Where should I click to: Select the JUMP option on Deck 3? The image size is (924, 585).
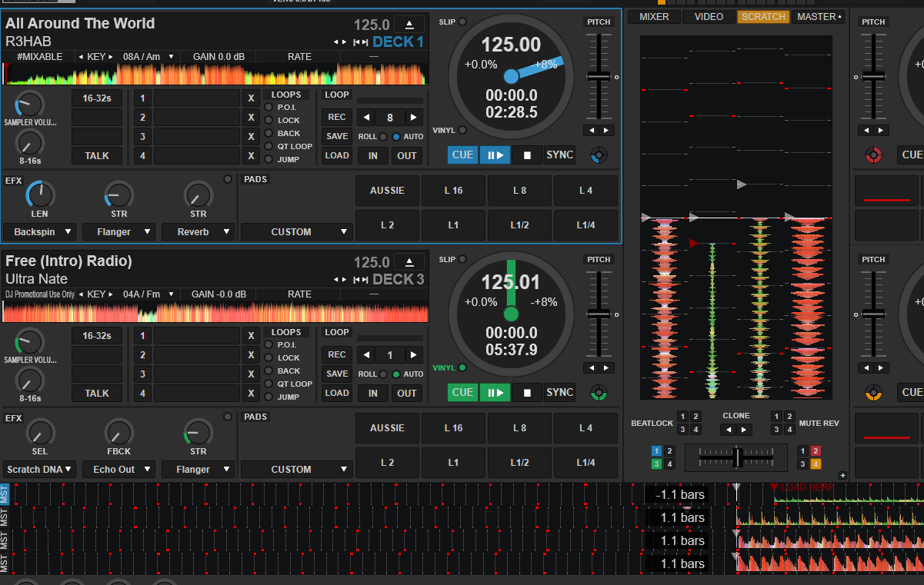click(x=269, y=397)
